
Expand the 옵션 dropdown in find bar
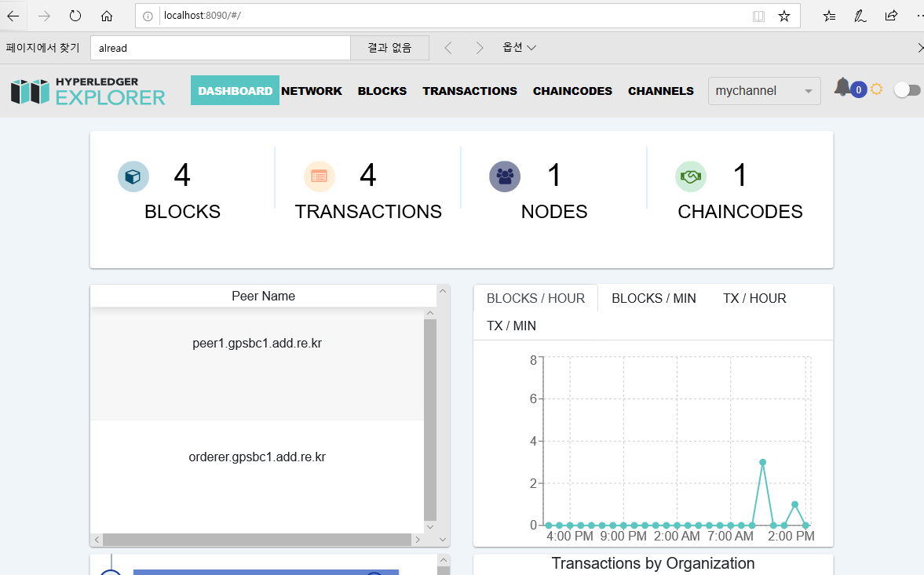(520, 47)
